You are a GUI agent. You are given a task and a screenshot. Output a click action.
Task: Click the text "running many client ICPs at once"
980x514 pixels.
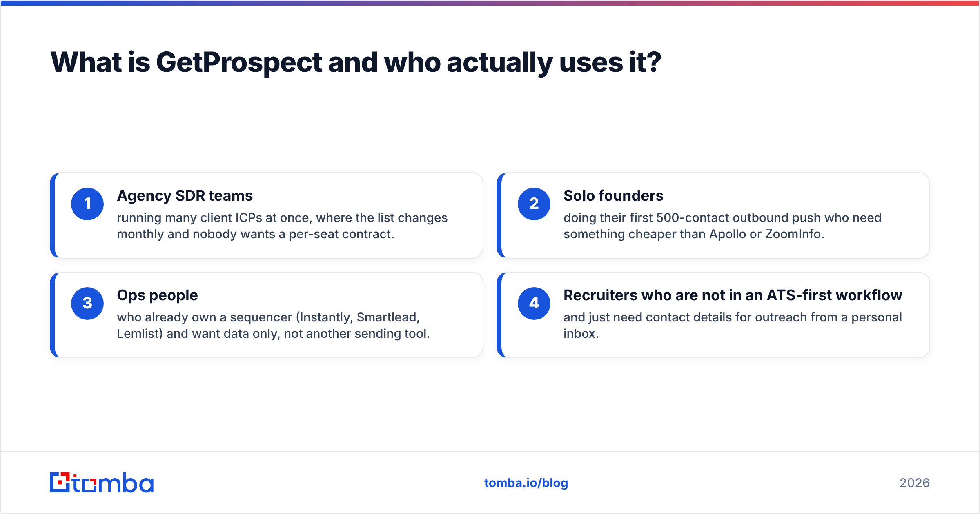214,218
